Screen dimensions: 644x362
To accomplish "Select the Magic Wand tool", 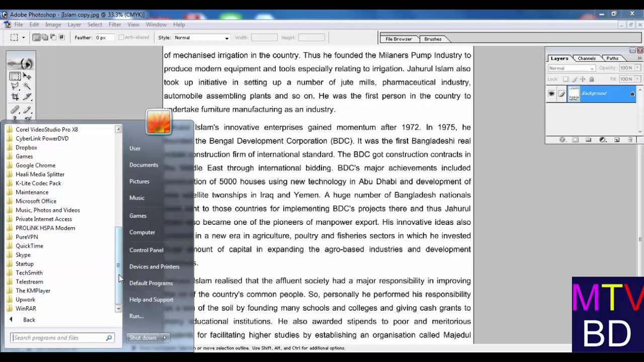I will coord(27,86).
